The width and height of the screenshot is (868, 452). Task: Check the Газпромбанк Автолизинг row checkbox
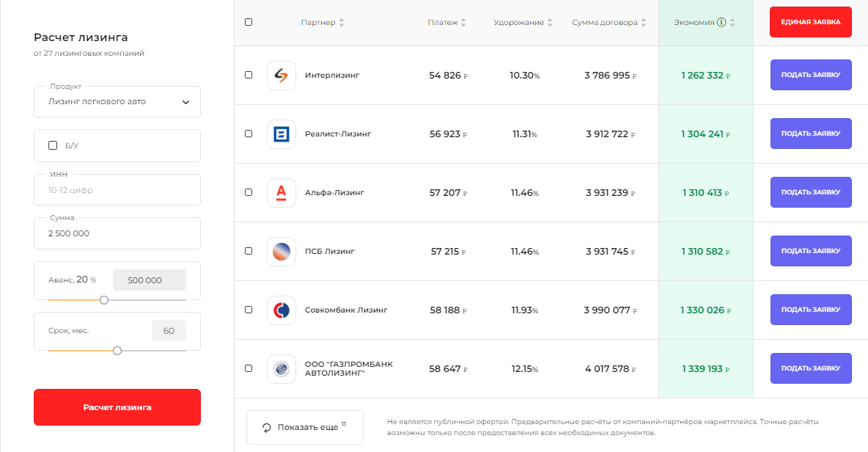249,368
